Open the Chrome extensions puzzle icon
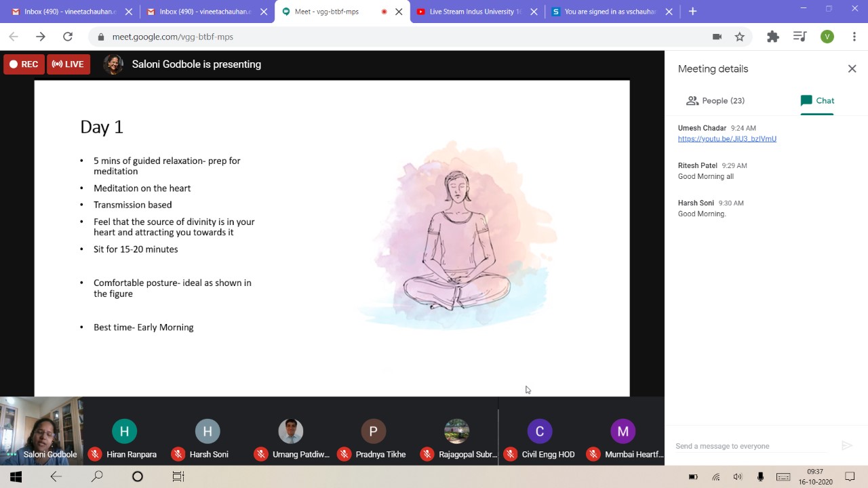Screen dimensions: 868x488 [x=772, y=37]
